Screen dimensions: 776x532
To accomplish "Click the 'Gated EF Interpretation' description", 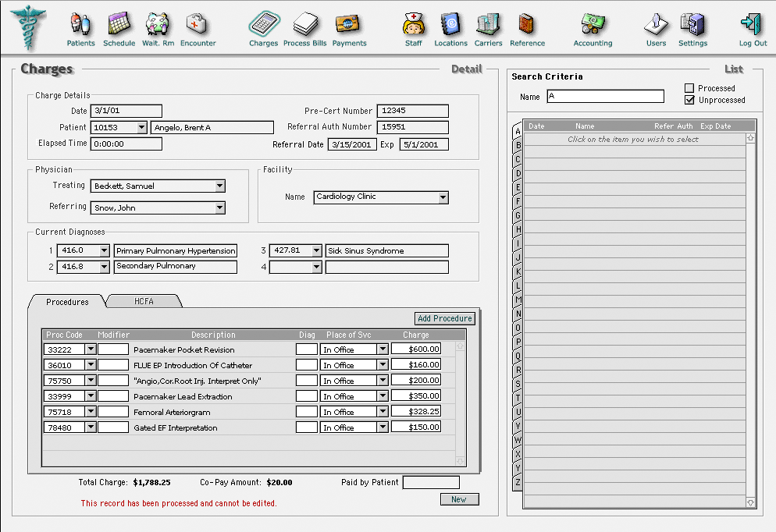I will (175, 427).
